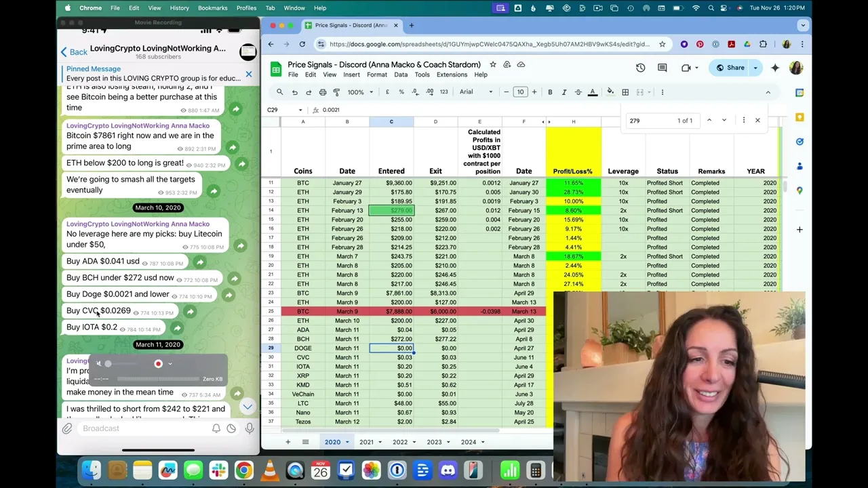
Task: Switch to the 2022 sheet tab
Action: coord(399,442)
